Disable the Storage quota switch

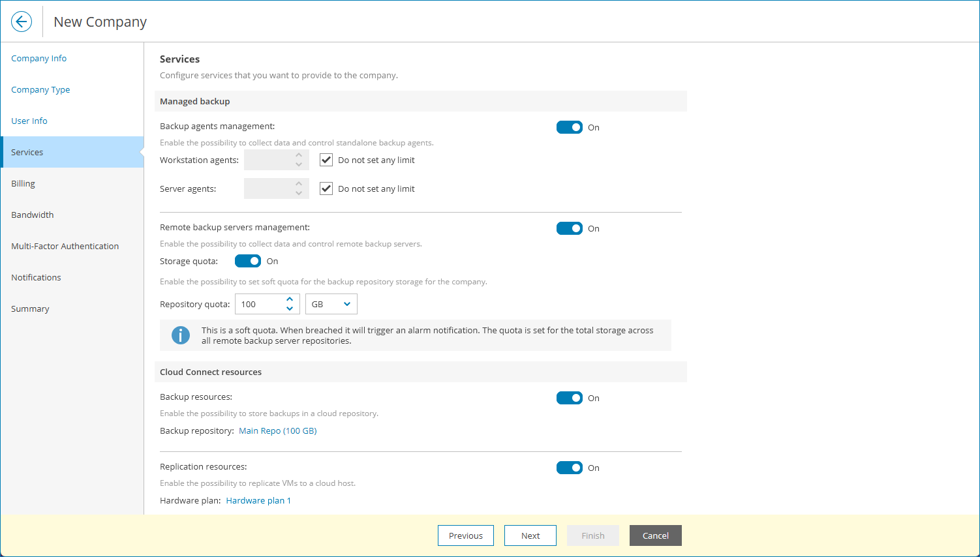click(x=248, y=261)
